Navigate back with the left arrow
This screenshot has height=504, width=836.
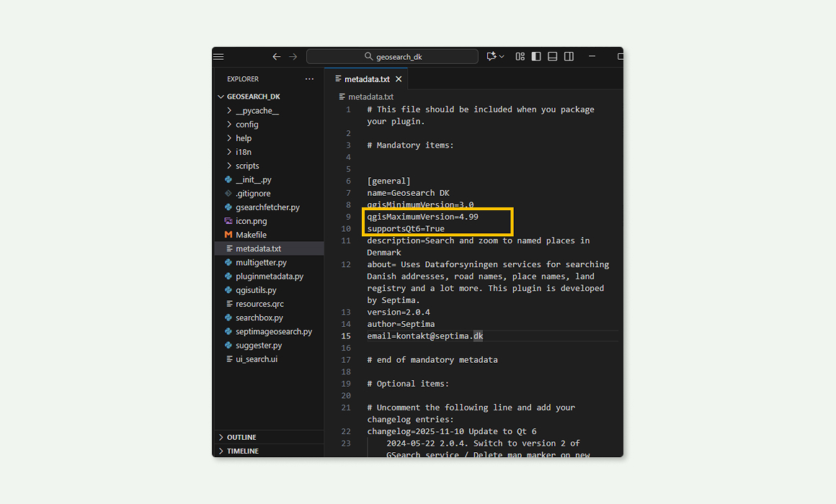[x=277, y=56]
